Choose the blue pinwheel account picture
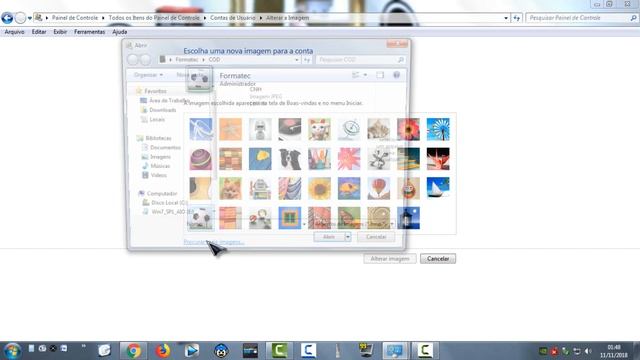The height and width of the screenshot is (360, 640). [x=438, y=129]
